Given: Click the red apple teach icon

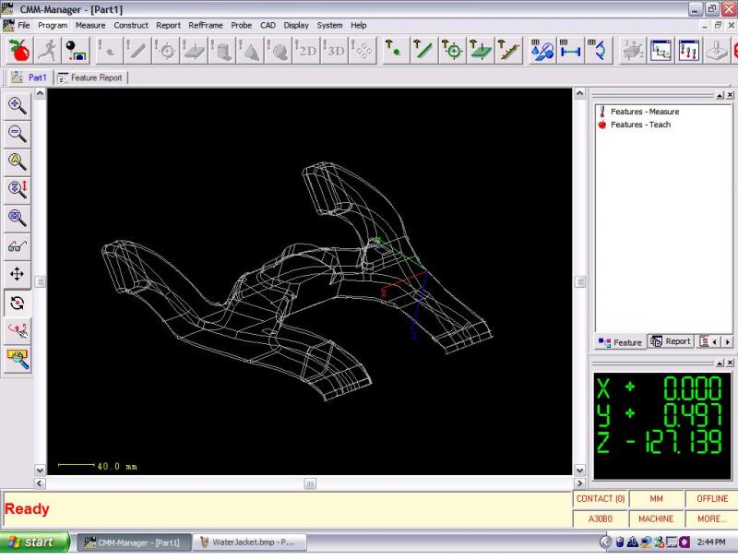Looking at the screenshot, I should point(18,51).
